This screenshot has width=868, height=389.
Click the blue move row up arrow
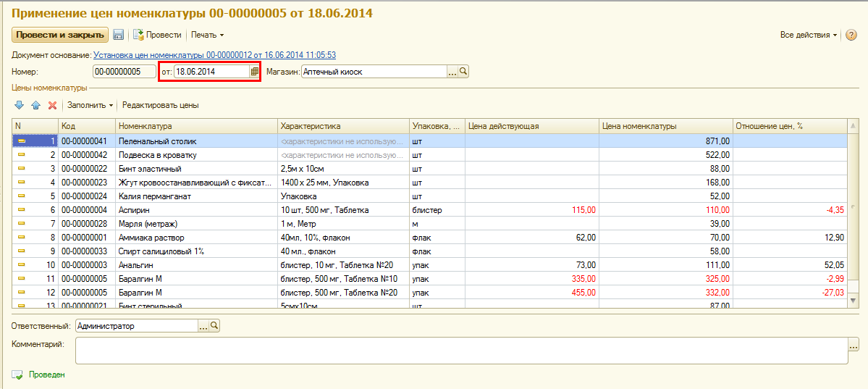[35, 106]
